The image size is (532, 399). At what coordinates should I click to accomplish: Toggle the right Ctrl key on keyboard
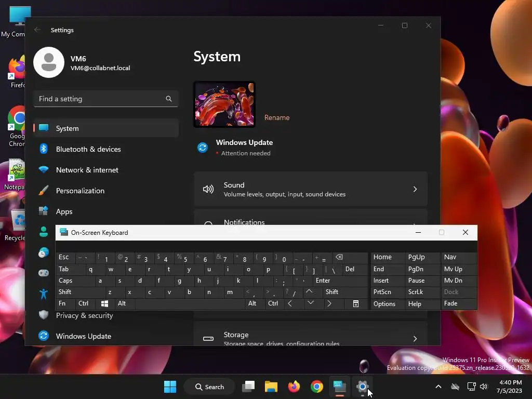pyautogui.click(x=275, y=303)
